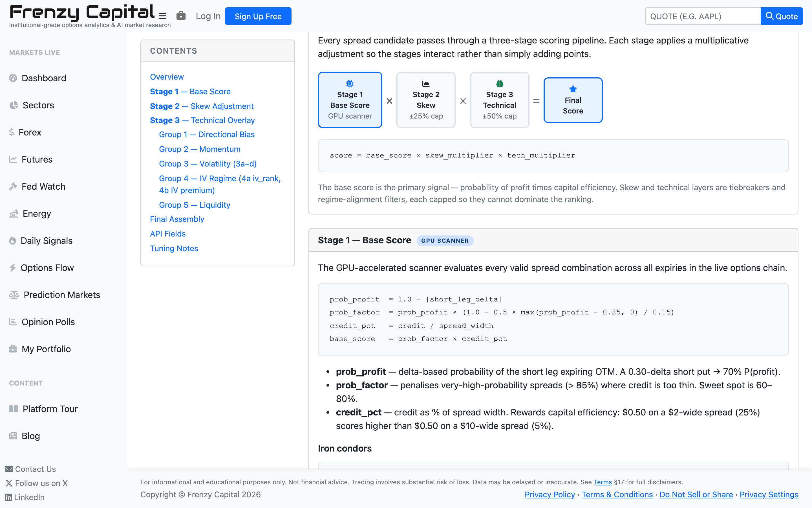Navigate to Daily Signals
Screen dimensions: 812x508
(46, 240)
